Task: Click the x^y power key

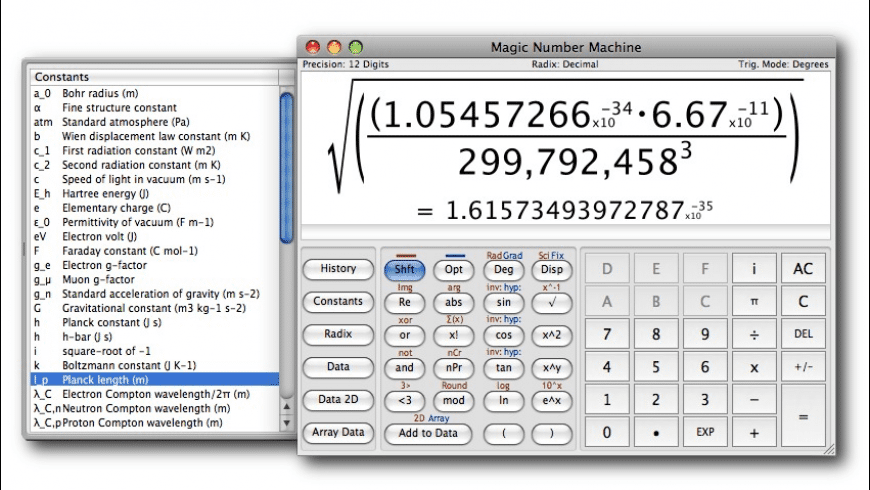Action: [552, 368]
